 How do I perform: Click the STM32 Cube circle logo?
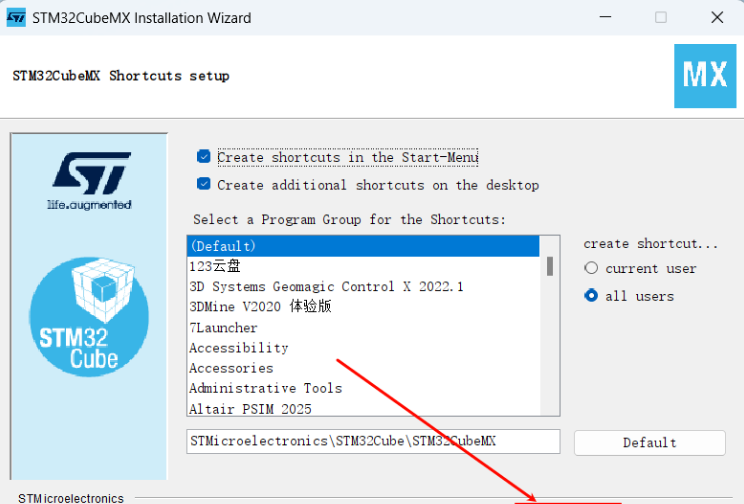pyautogui.click(x=89, y=317)
